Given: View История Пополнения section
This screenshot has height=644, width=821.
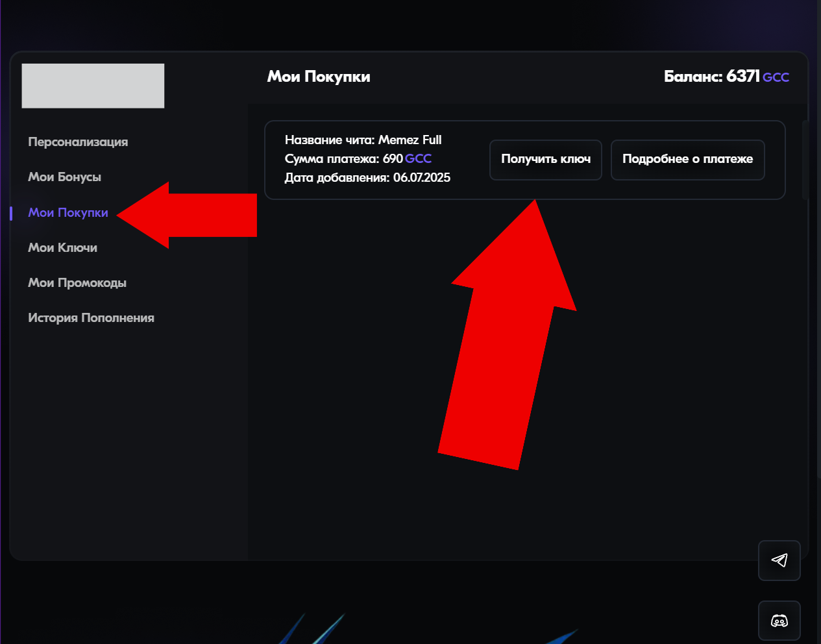Looking at the screenshot, I should 91,317.
